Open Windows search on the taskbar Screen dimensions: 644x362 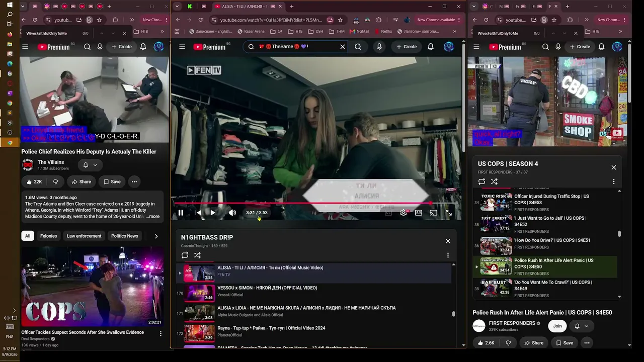pos(10,14)
